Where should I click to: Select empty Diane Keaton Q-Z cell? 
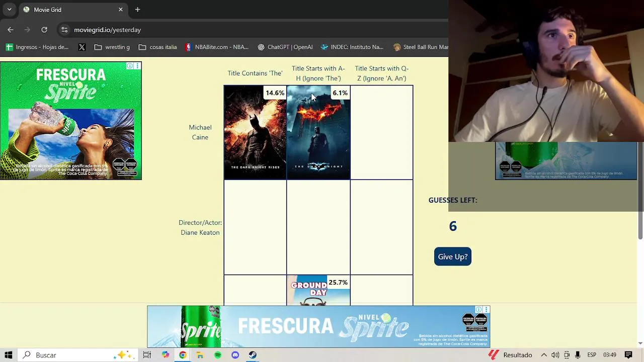[381, 227]
